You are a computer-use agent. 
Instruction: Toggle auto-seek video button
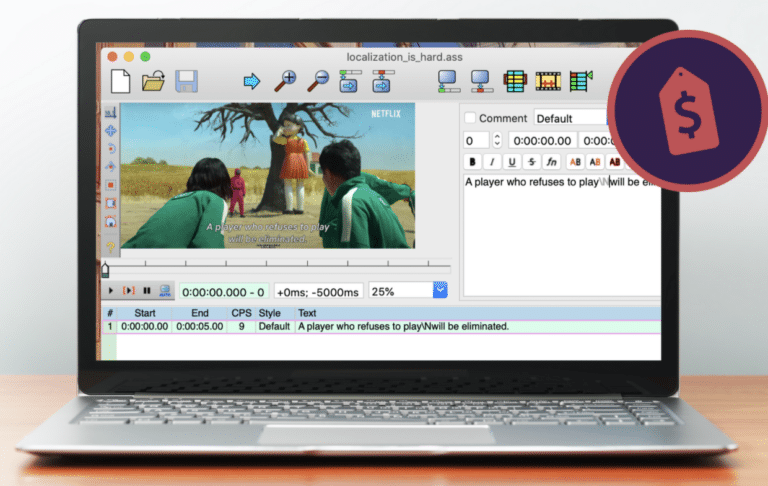coord(165,291)
